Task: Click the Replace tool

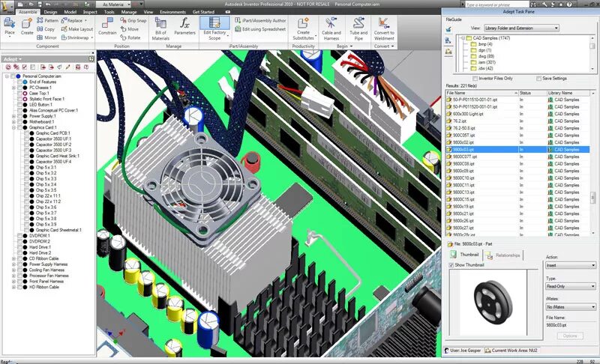Action: [72, 20]
